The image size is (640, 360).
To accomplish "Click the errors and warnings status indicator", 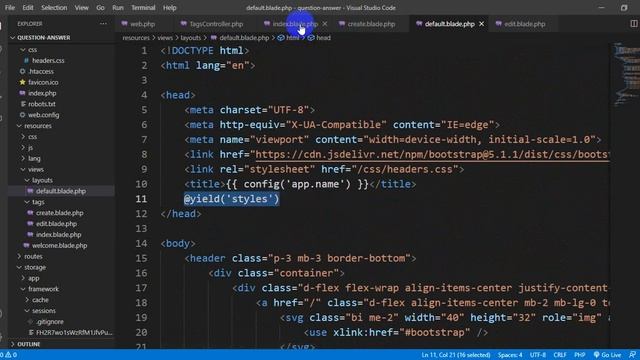I will [x=9, y=355].
